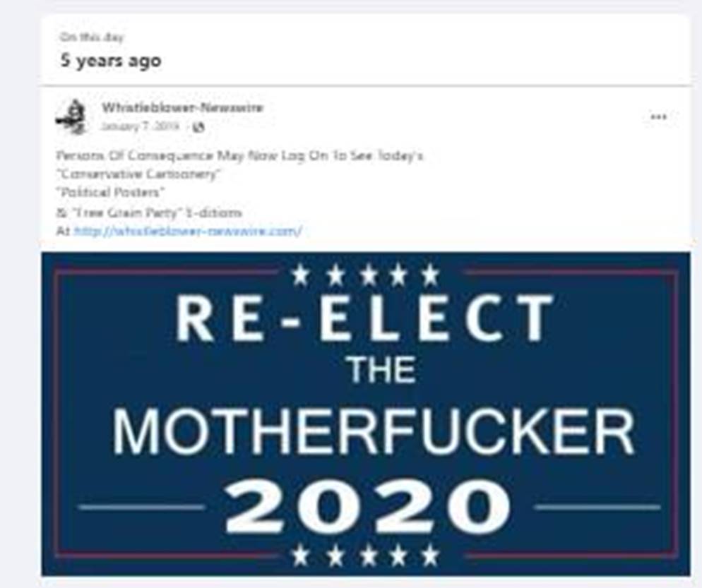
Task: Open the Re-Elect 2020 poster image
Action: click(366, 414)
